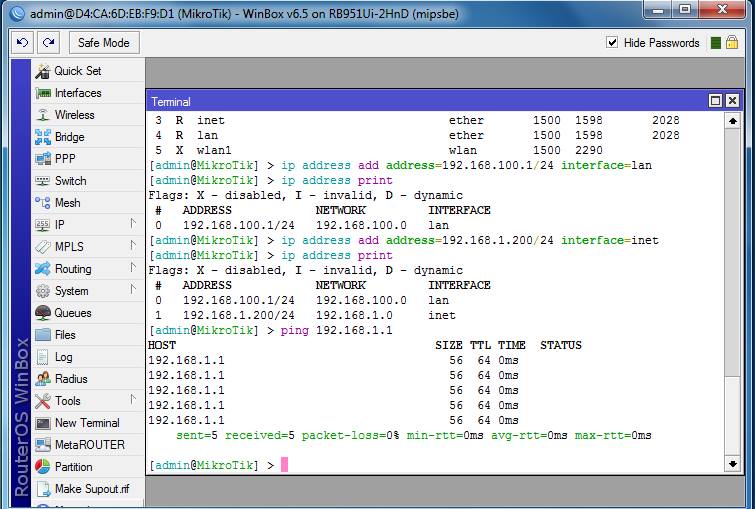755x509 pixels.
Task: Close the Terminal sub-window
Action: click(x=732, y=100)
